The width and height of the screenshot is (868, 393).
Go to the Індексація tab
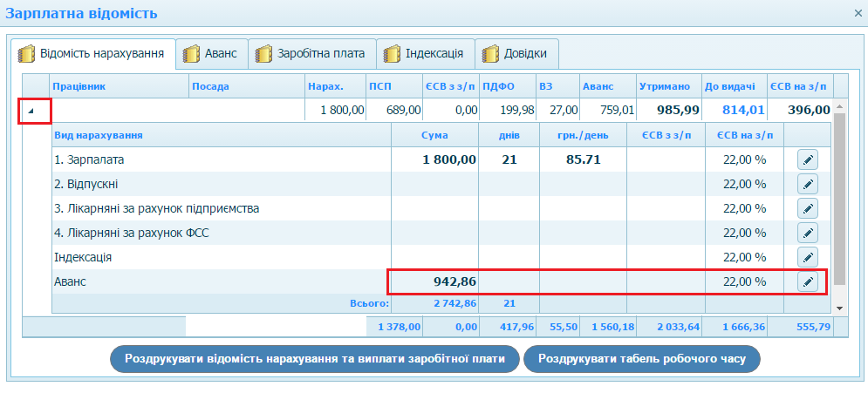425,53
